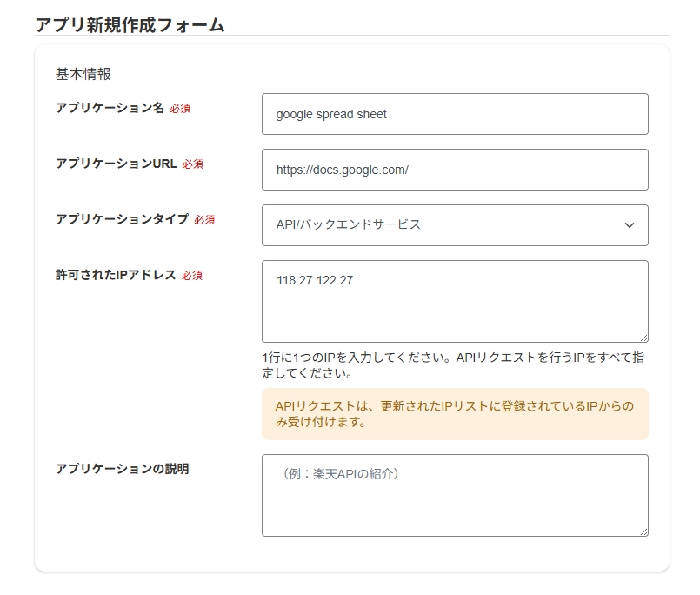
Task: Click the 必須 marker beside アプリケーション名
Action: click(180, 109)
